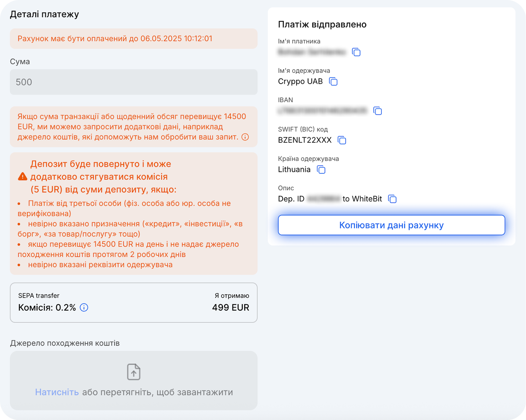This screenshot has width=526, height=420.
Task: Copy the Dep. ID description via icon
Action: [392, 199]
